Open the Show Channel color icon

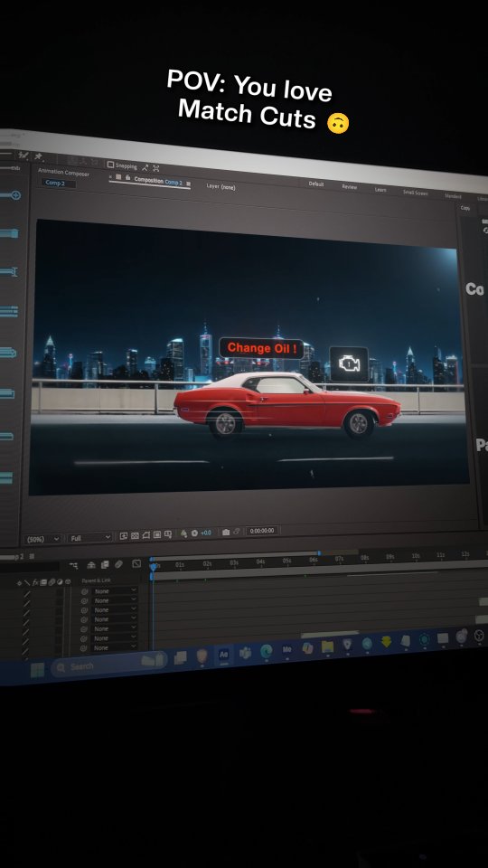click(183, 533)
